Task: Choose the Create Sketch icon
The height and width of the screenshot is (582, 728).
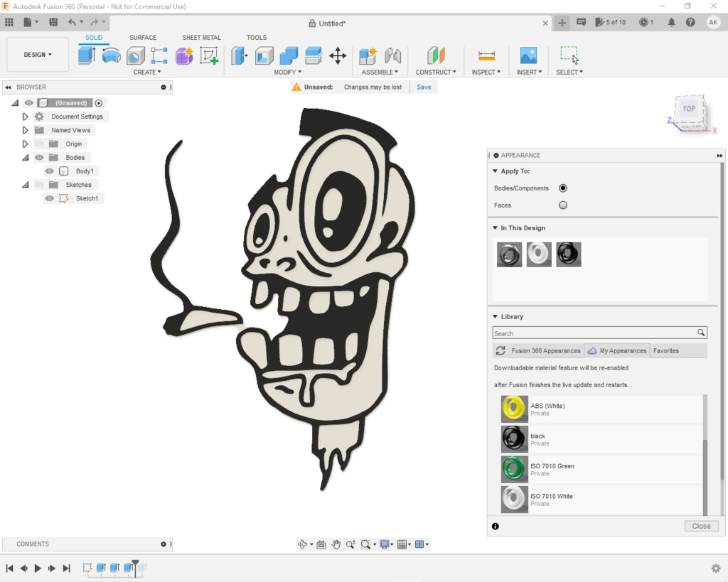Action: click(x=209, y=55)
